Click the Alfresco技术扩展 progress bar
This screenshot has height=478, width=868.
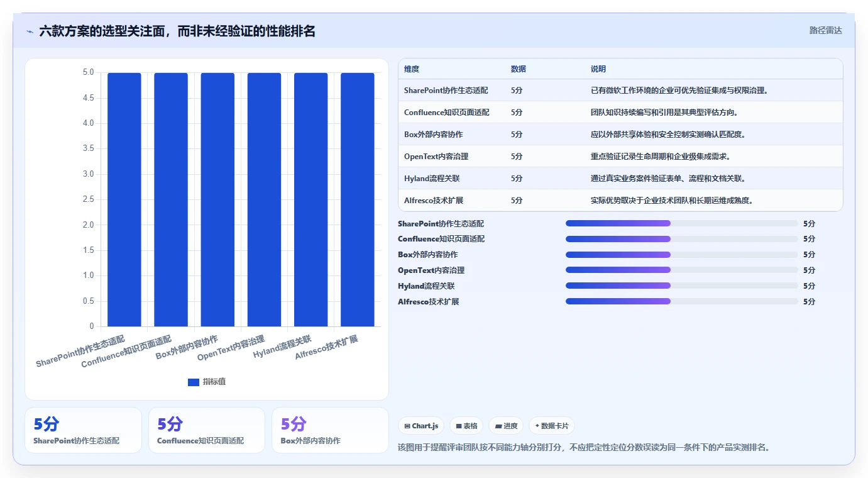point(681,301)
